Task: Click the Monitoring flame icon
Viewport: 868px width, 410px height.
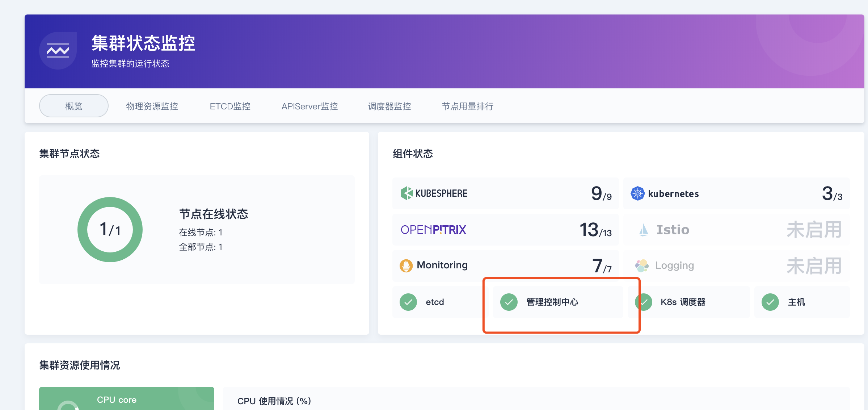Action: (x=406, y=265)
